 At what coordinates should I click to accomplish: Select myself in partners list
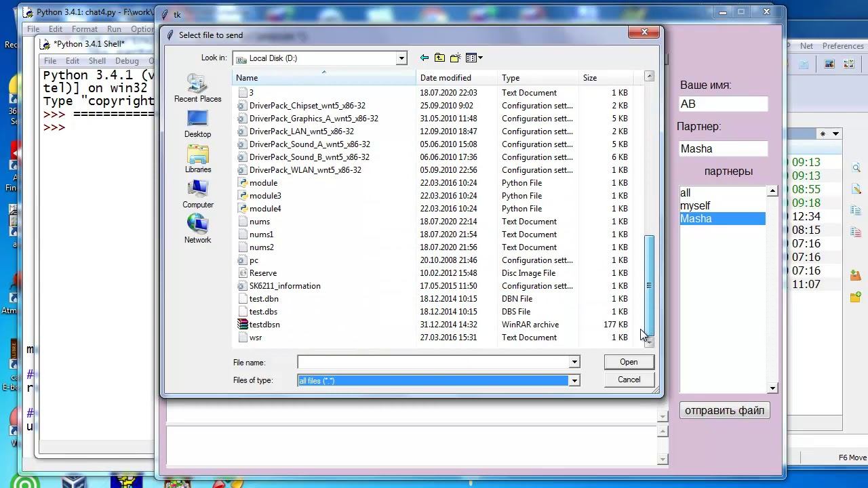[722, 206]
